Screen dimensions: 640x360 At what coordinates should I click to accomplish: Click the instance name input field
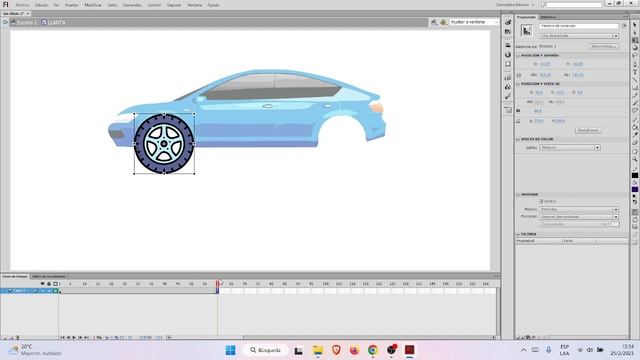[579, 26]
